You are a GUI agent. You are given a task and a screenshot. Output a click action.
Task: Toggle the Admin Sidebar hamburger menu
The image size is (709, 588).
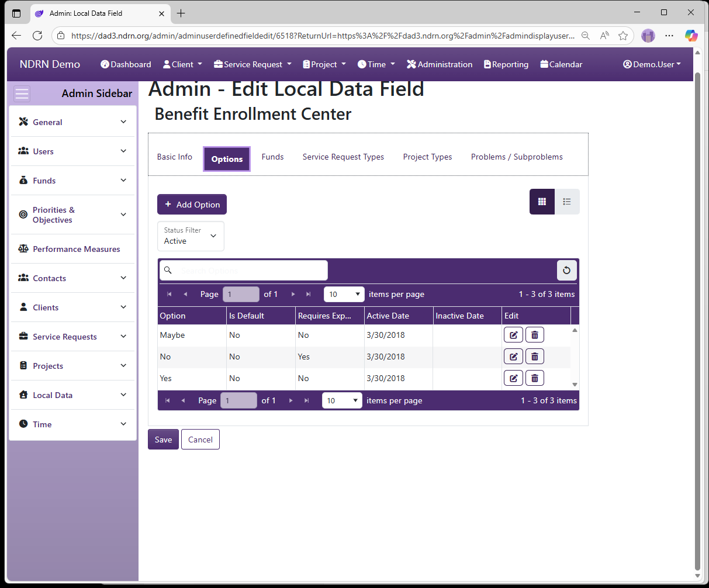point(22,94)
